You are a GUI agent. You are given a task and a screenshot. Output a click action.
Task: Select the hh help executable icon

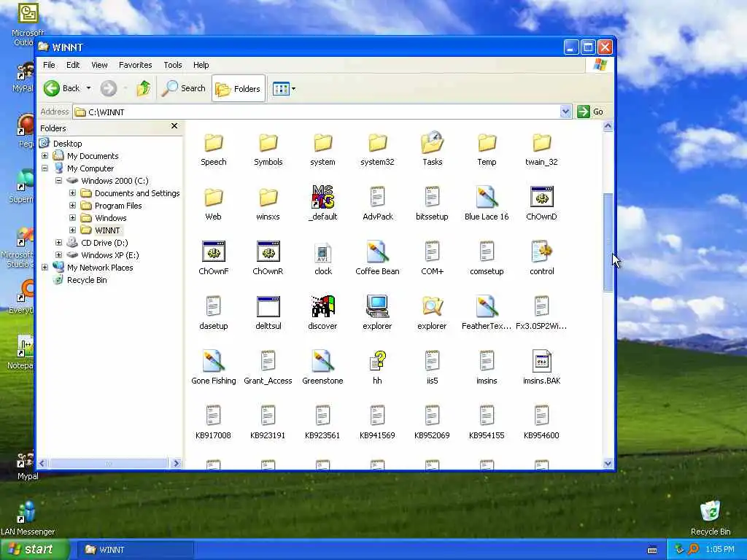click(377, 362)
